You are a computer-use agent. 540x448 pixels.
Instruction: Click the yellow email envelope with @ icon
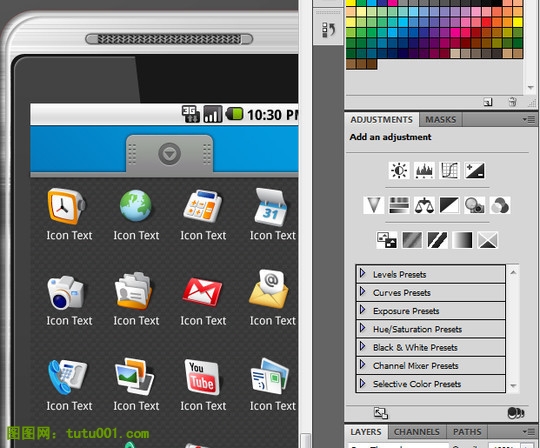(x=269, y=289)
